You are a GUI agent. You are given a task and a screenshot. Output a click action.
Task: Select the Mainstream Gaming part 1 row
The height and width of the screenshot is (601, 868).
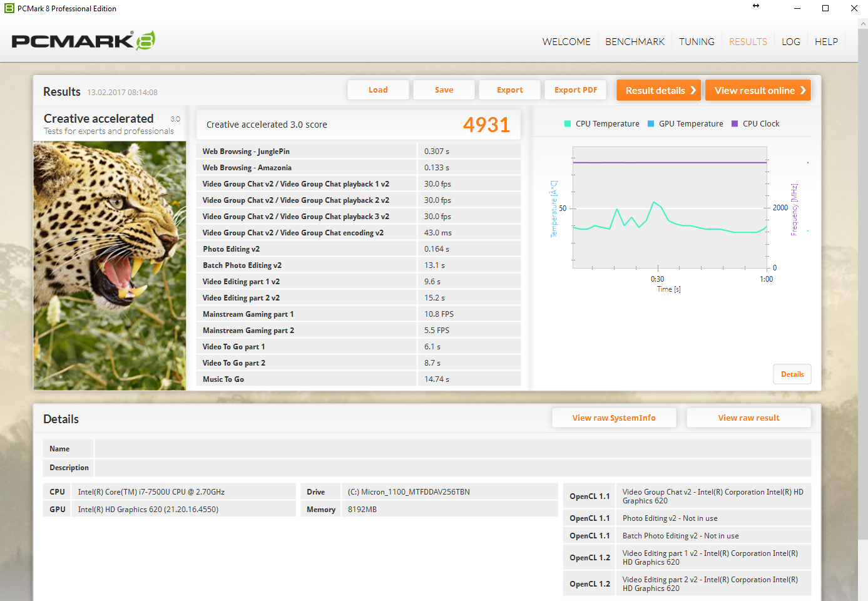[x=359, y=314]
